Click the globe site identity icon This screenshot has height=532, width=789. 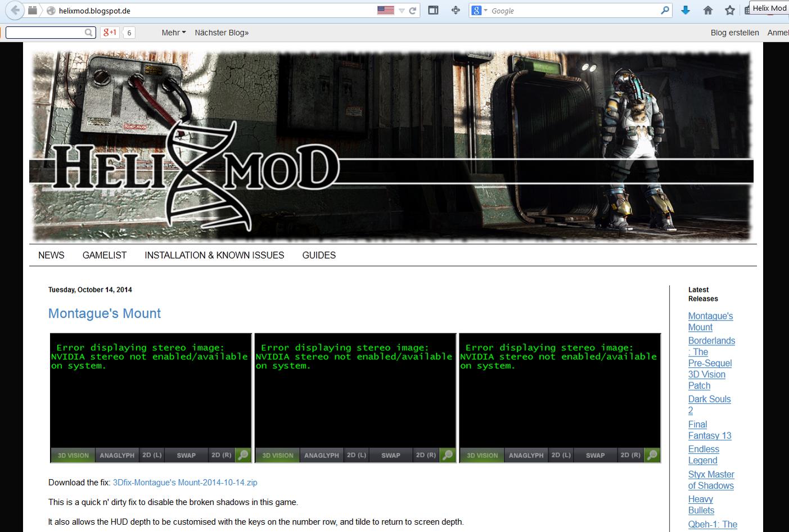51,11
